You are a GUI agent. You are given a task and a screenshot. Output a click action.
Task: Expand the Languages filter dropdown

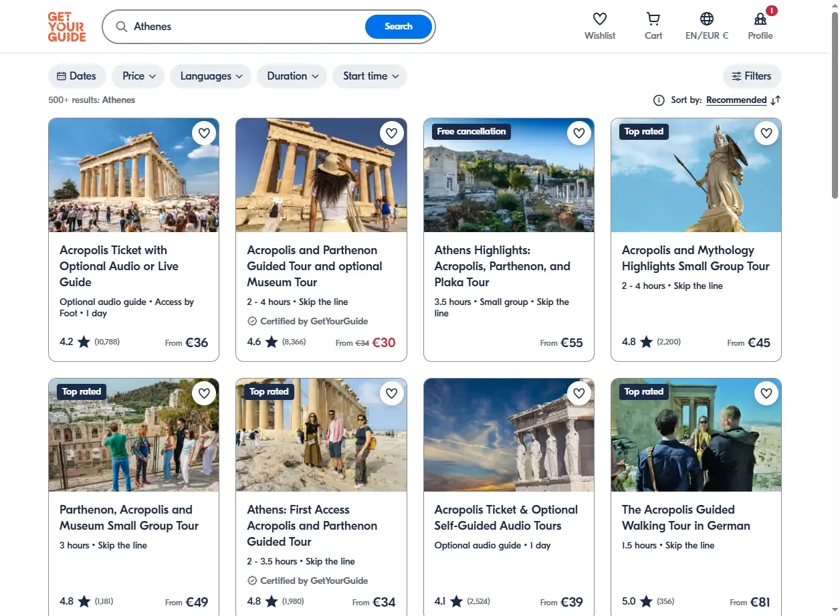211,76
